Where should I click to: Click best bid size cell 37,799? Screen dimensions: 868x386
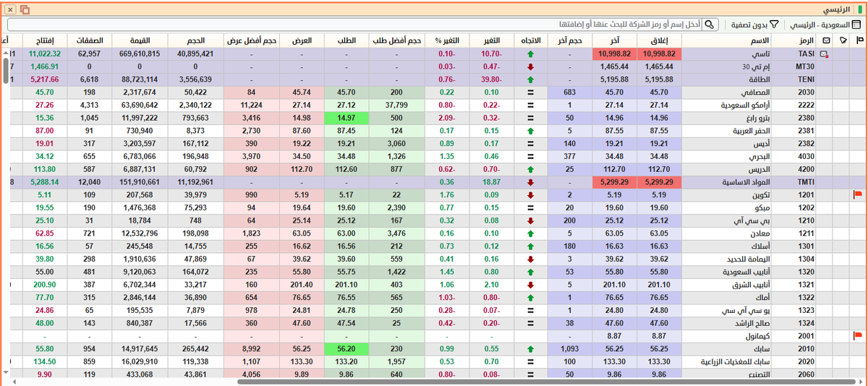pos(396,106)
